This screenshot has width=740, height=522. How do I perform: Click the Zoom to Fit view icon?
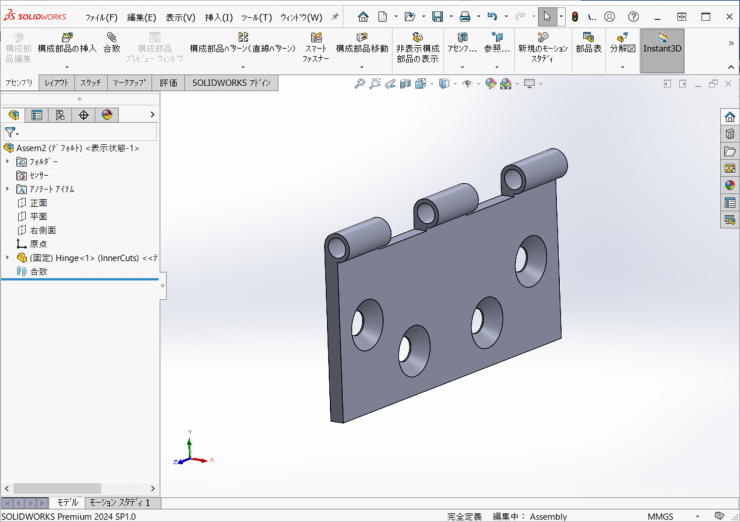coord(359,84)
